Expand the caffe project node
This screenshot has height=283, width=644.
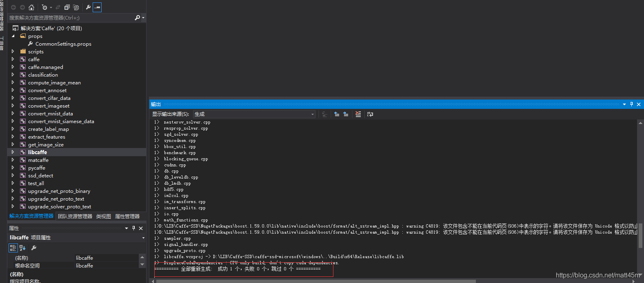(x=13, y=59)
